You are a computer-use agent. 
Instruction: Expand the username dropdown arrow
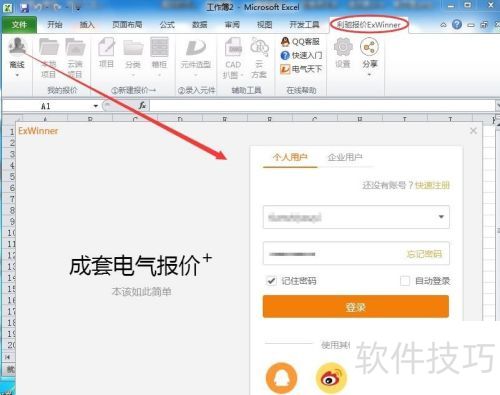[441, 217]
